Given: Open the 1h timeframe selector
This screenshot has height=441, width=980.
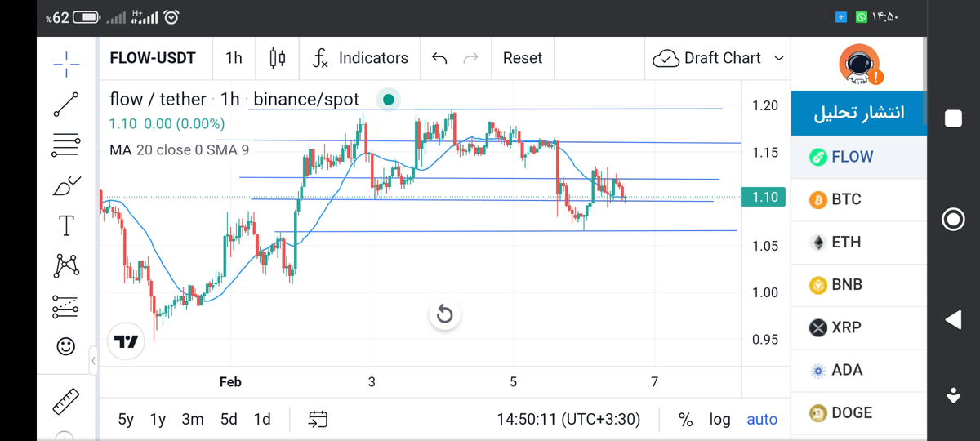Looking at the screenshot, I should pos(234,58).
